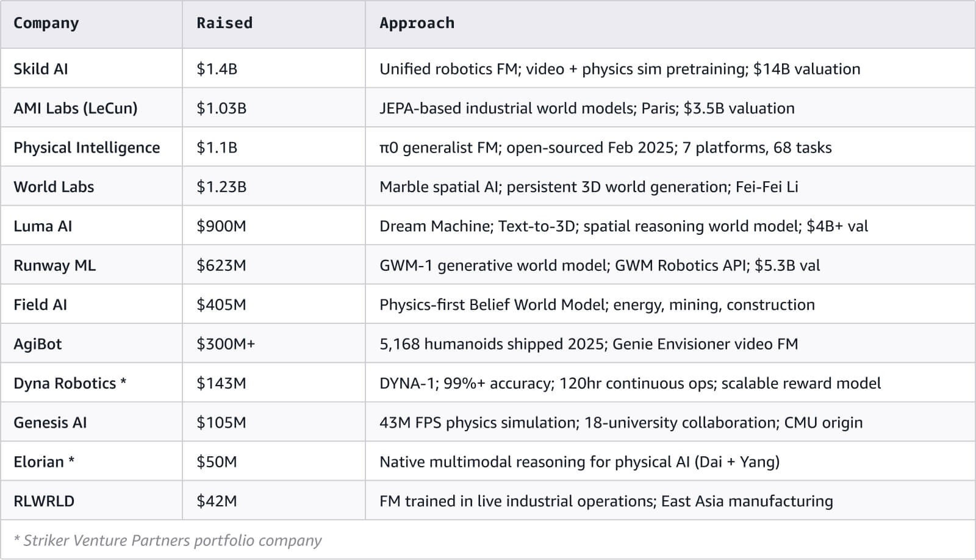Screen dimensions: 976x560
Task: Click the Marble spatial AI approach text
Action: [589, 187]
